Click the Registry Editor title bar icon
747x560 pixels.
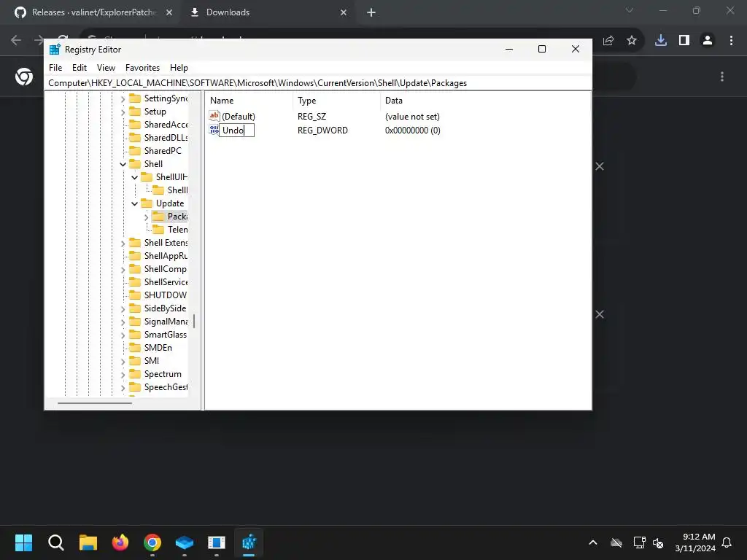pyautogui.click(x=55, y=49)
